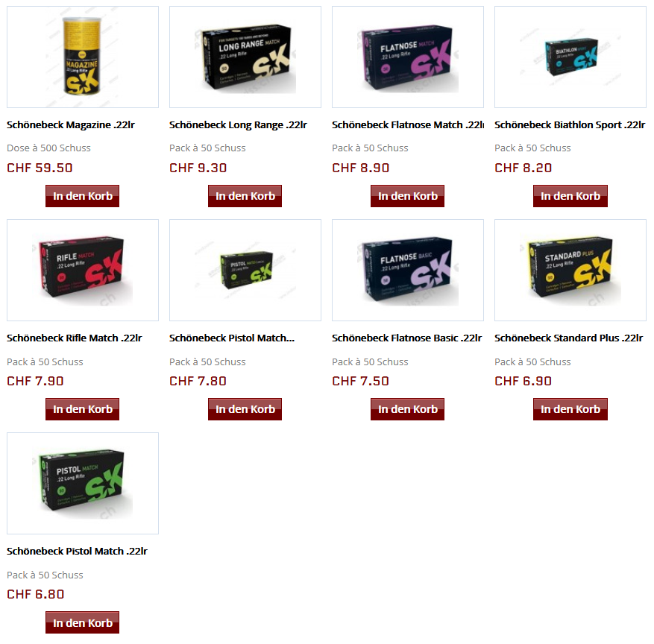Add Long Range .22lr to the basket
Viewport: 654px width, 644px height.
point(245,196)
